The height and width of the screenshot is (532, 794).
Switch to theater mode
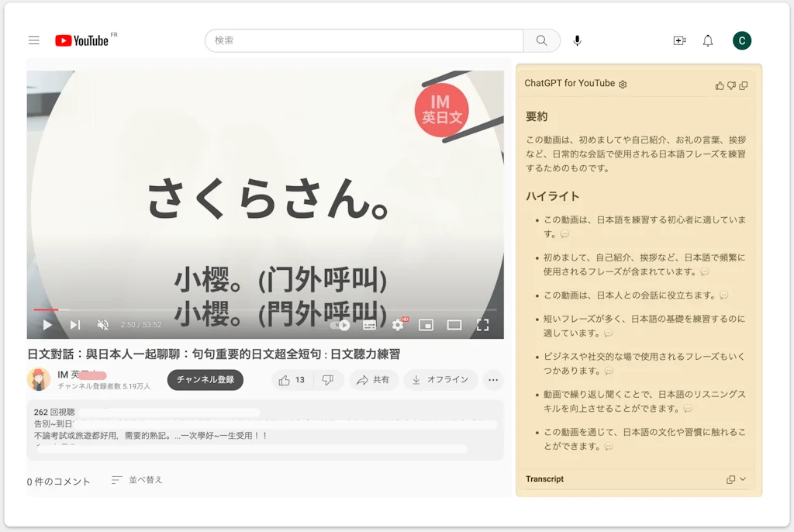click(454, 325)
